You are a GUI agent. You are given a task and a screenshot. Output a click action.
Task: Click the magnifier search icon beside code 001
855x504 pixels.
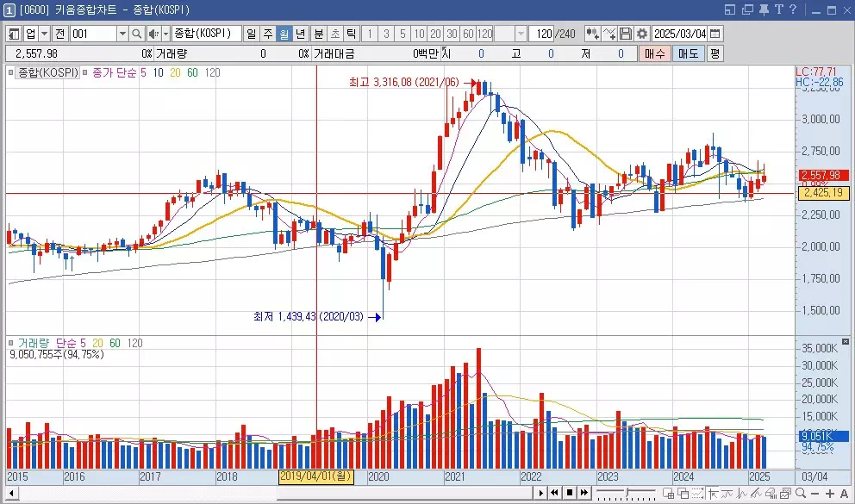click(136, 34)
